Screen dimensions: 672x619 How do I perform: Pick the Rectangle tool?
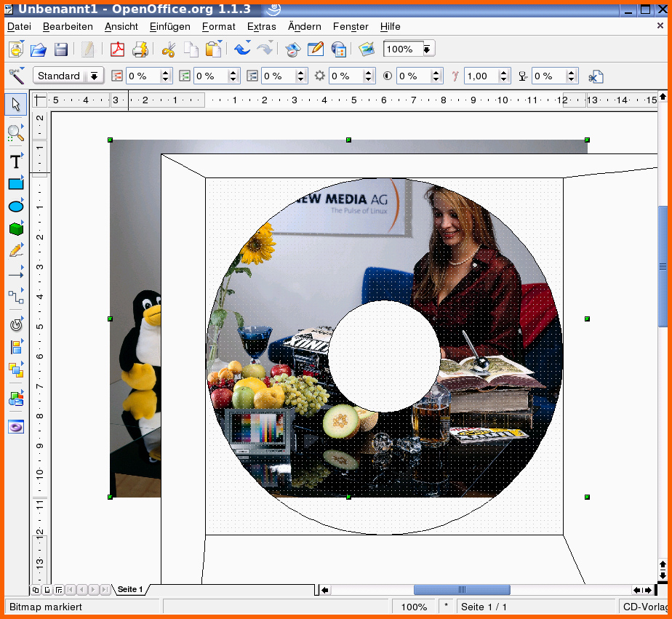[16, 183]
